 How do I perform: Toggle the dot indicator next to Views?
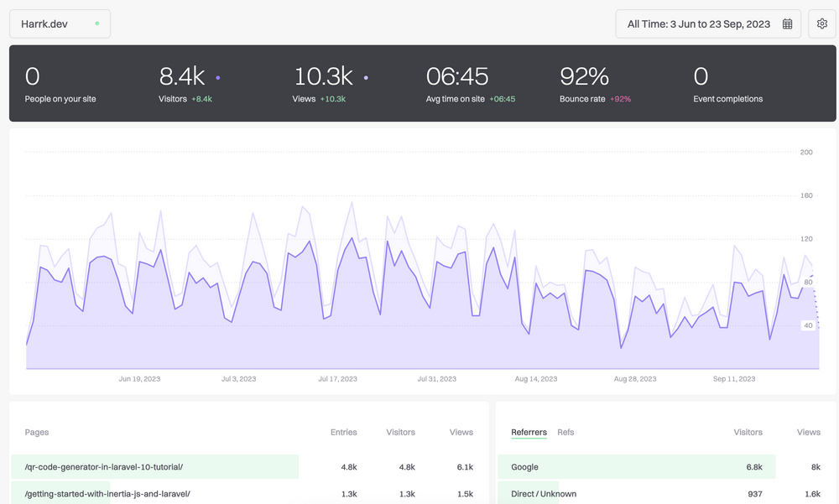[365, 77]
